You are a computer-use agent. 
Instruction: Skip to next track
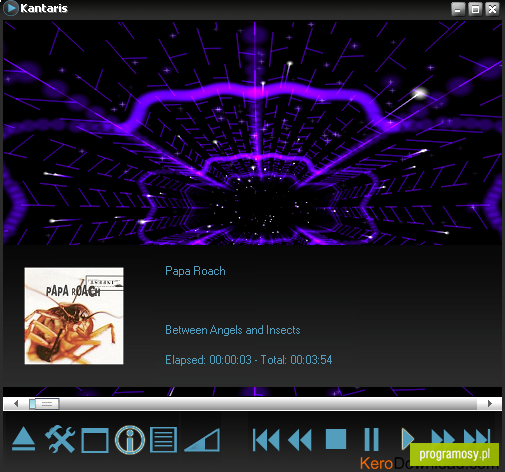[x=477, y=437]
